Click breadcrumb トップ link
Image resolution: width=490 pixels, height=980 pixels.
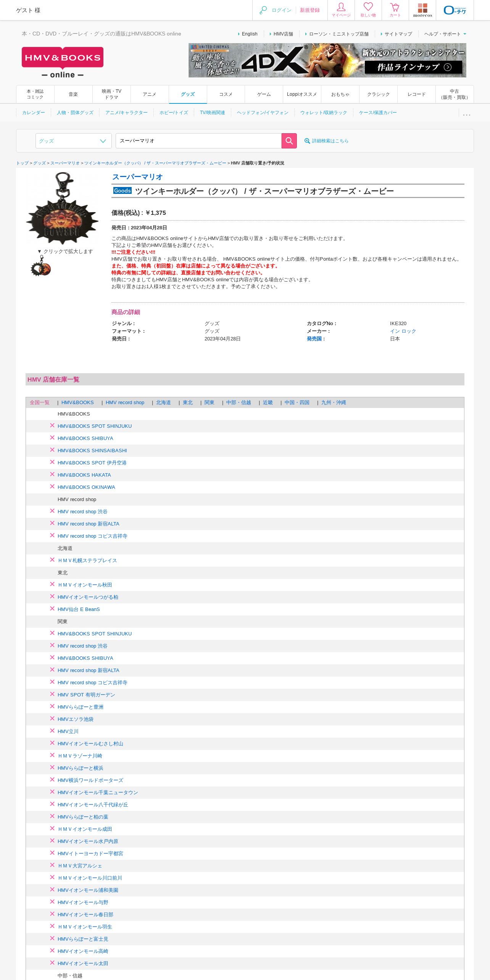22,163
